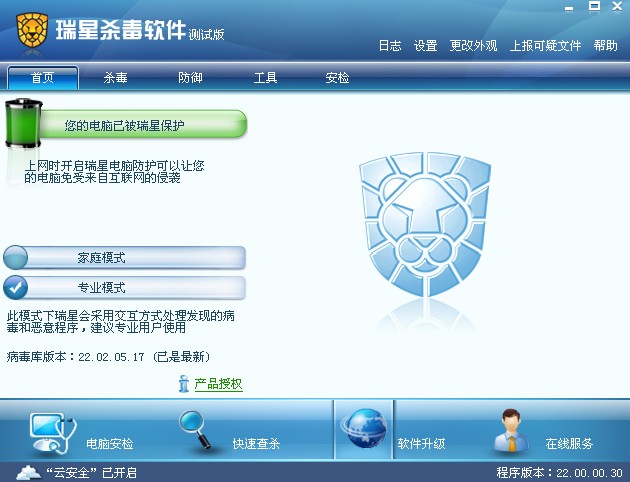Switch to the 杀毒 tab

coord(115,78)
